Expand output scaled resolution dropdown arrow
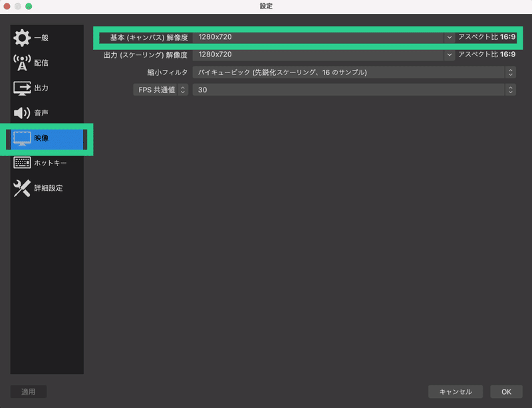 tap(450, 54)
